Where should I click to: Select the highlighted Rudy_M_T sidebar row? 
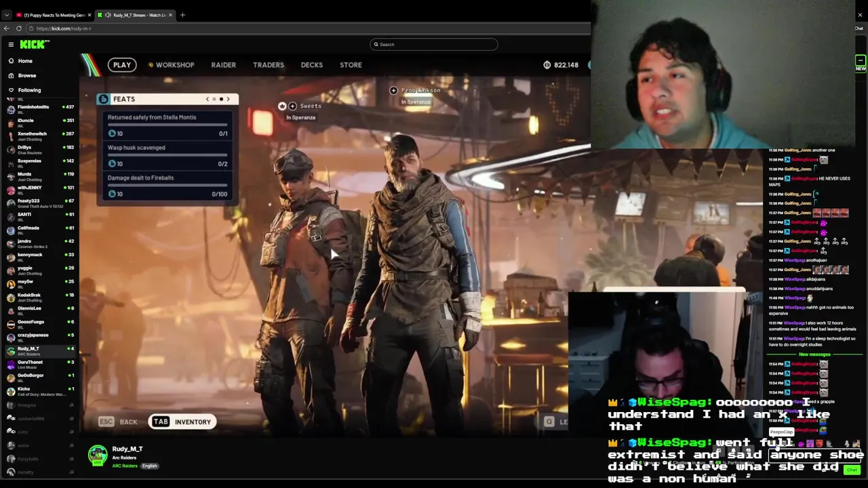click(x=40, y=350)
